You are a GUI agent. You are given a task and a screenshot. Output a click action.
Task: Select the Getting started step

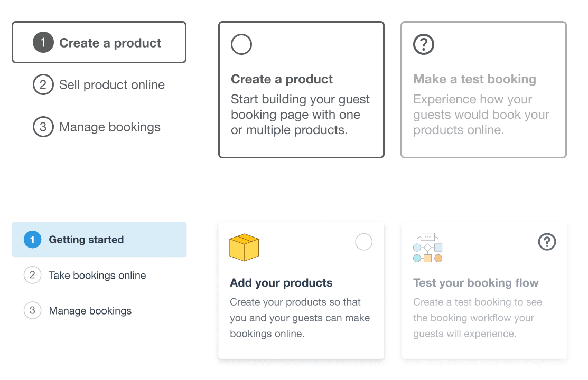point(99,240)
